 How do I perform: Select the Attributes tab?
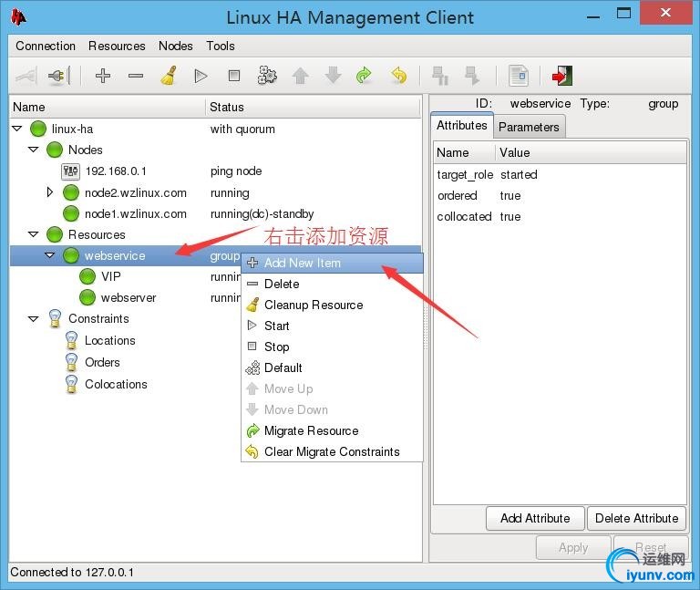click(462, 125)
